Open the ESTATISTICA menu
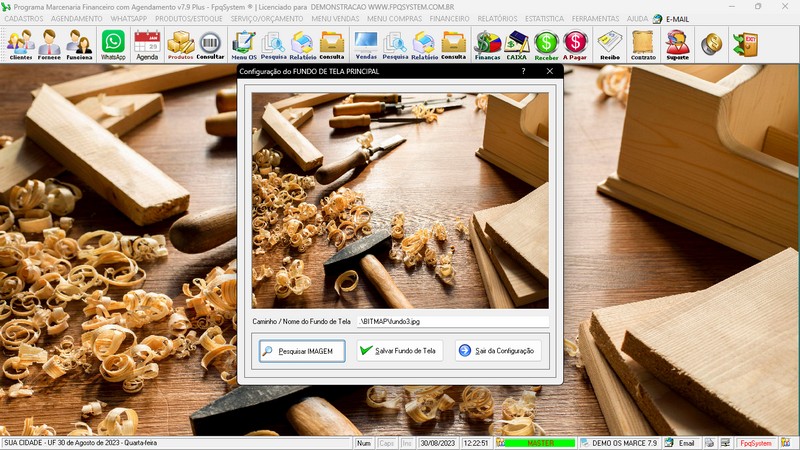 coord(544,18)
